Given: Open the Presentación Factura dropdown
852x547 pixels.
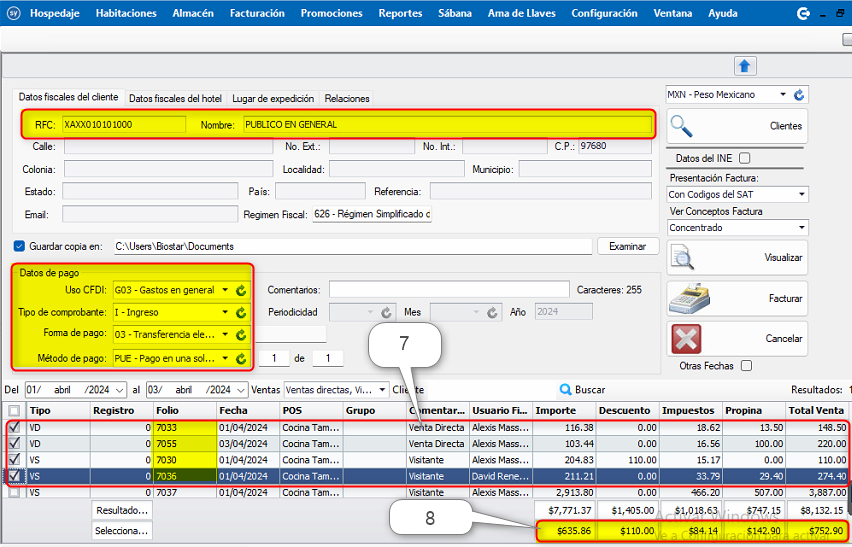Looking at the screenshot, I should coord(801,194).
